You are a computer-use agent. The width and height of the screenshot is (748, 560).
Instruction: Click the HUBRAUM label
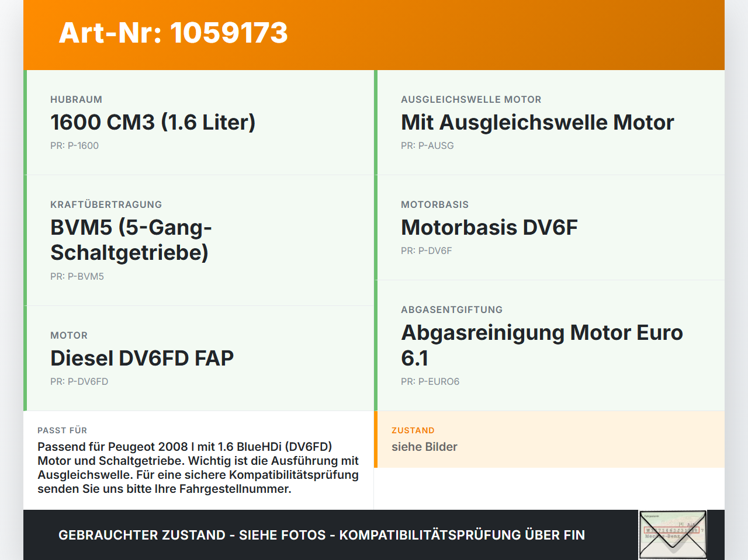click(x=76, y=99)
